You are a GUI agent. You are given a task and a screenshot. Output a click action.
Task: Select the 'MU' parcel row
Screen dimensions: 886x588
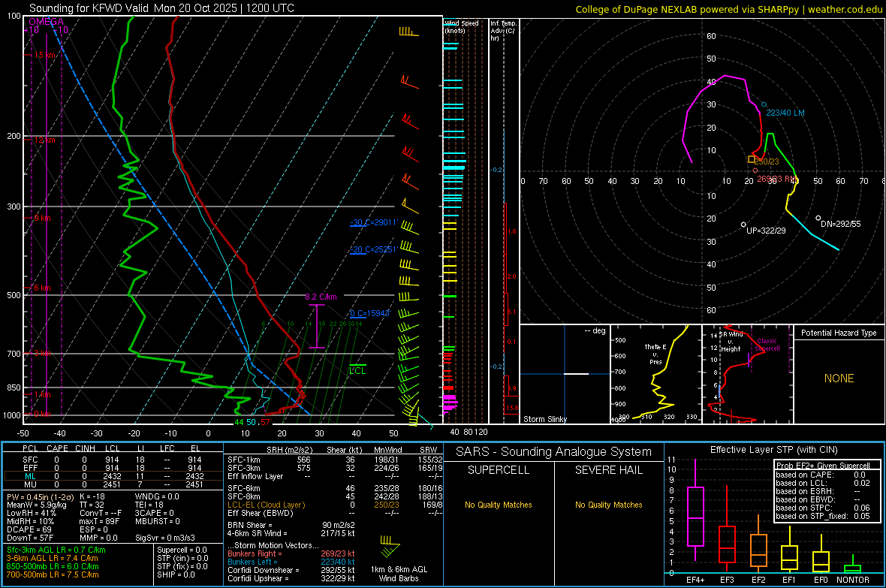tap(113, 484)
